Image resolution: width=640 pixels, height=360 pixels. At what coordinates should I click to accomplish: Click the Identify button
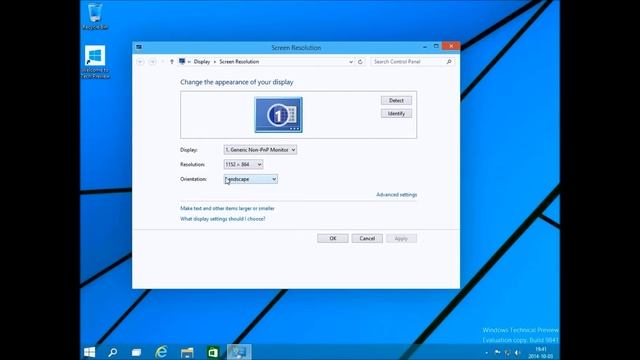[x=396, y=113]
